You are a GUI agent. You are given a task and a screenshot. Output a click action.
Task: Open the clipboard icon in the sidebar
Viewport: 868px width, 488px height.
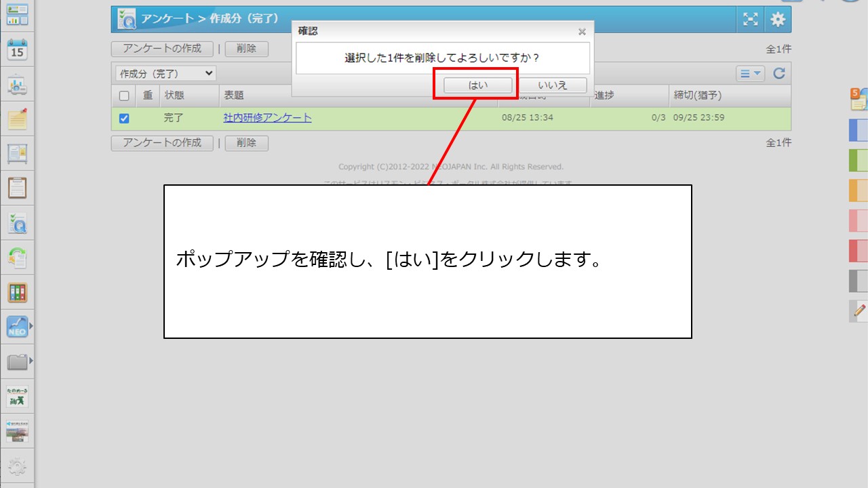point(17,188)
